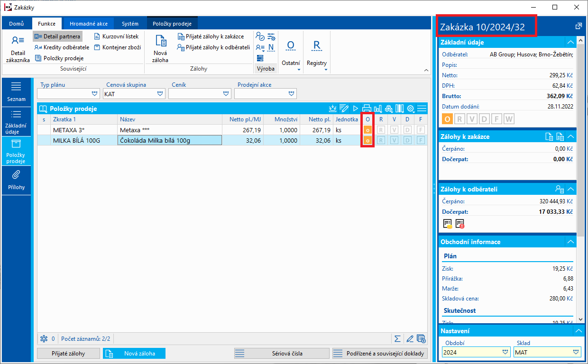Click the coins document icon under Dočerpat
Screen dimensions: 588x364
pyautogui.click(x=448, y=223)
